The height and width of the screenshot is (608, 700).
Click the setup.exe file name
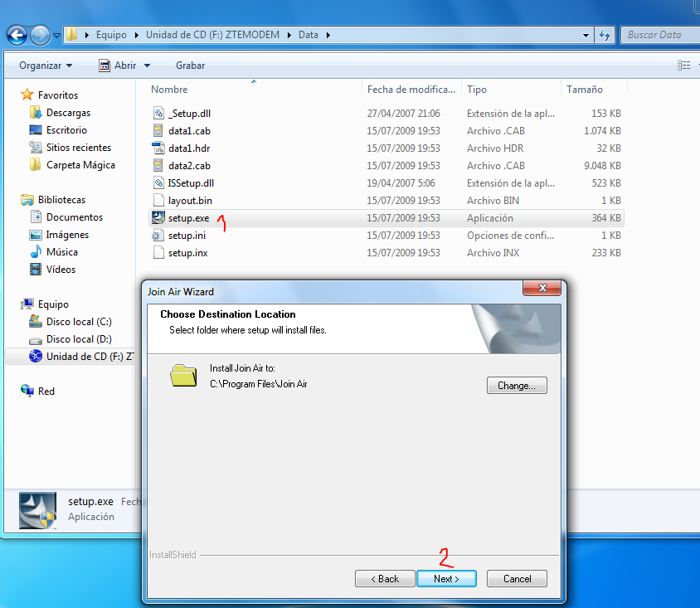[188, 218]
